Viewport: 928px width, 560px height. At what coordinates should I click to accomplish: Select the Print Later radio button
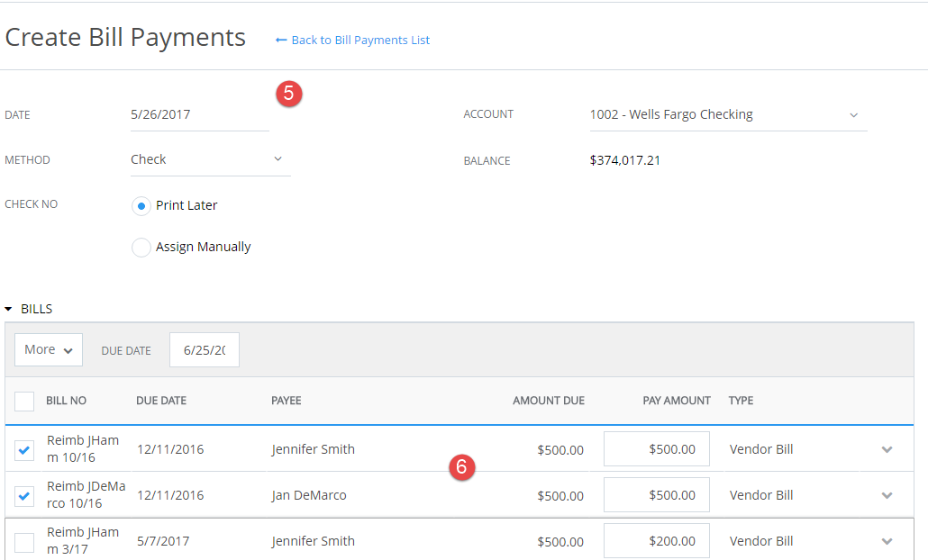tap(141, 206)
